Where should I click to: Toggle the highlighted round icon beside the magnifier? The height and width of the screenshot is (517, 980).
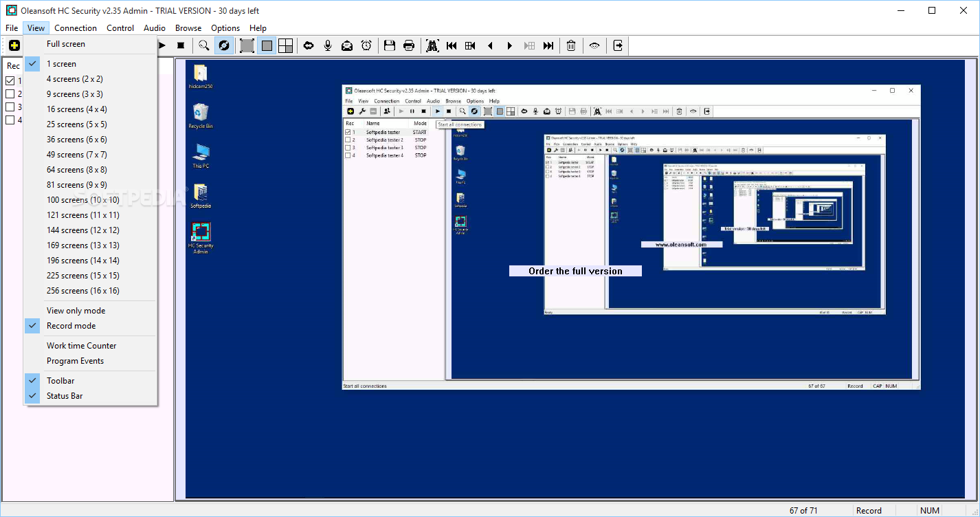coord(223,45)
